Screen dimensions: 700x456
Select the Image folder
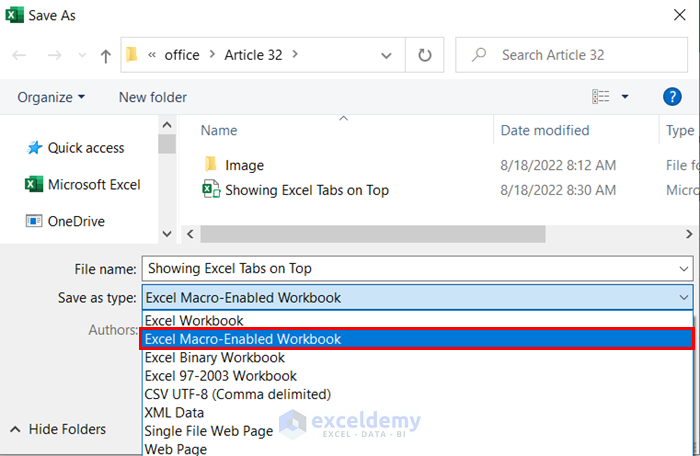[x=244, y=165]
